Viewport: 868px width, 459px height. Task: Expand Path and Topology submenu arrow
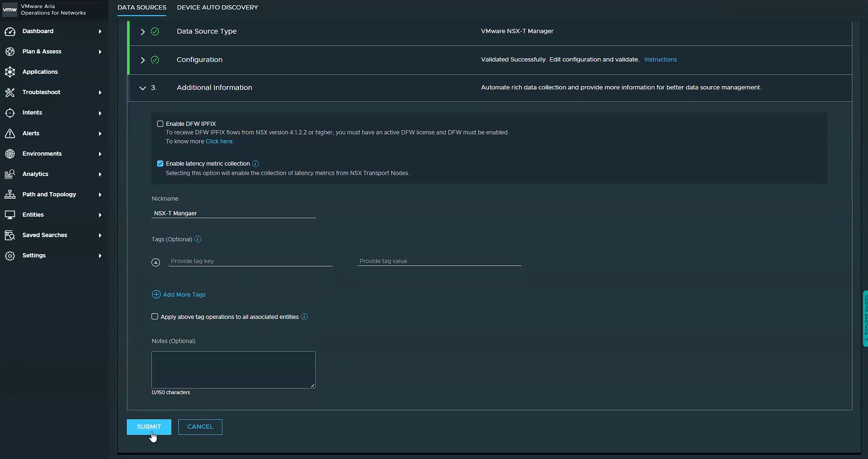tap(100, 194)
